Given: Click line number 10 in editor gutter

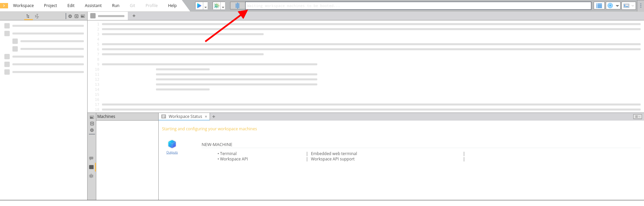Looking at the screenshot, I should tap(97, 69).
